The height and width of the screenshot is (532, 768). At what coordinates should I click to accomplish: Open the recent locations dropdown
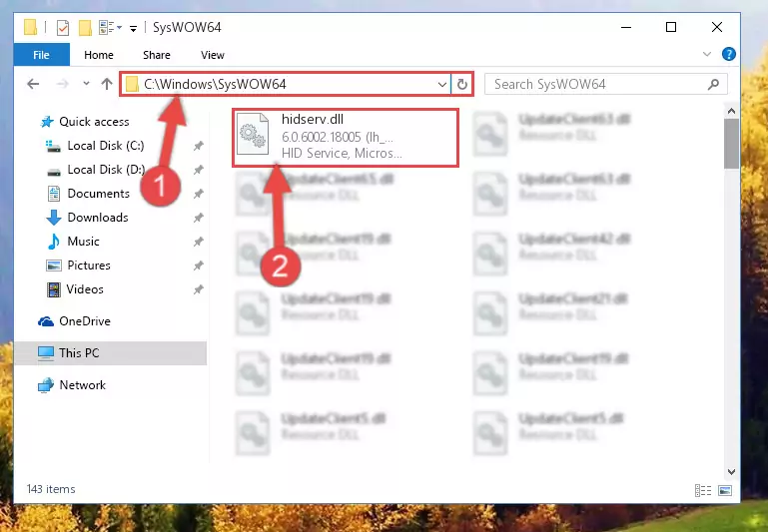coord(86,84)
